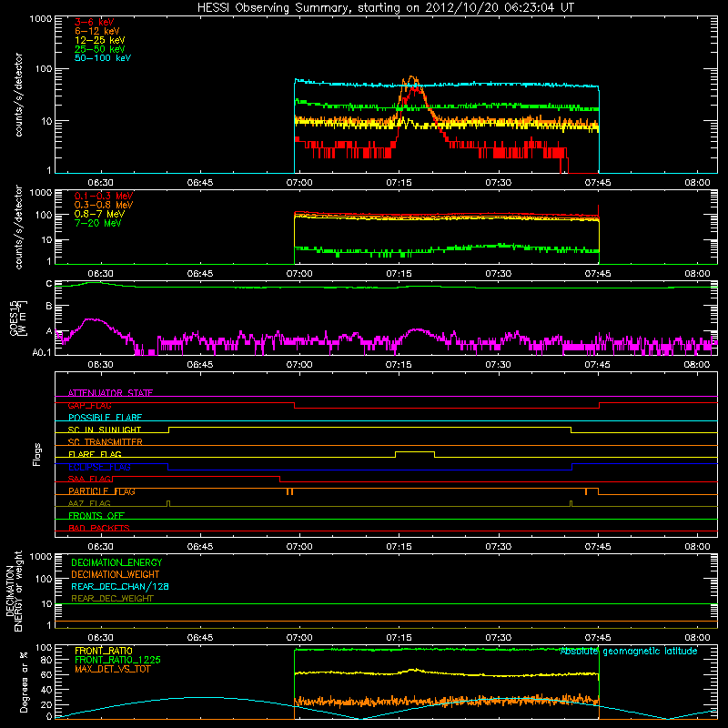The height and width of the screenshot is (728, 728).
Task: Choose the 50-100 keV legend label
Action: click(x=103, y=58)
